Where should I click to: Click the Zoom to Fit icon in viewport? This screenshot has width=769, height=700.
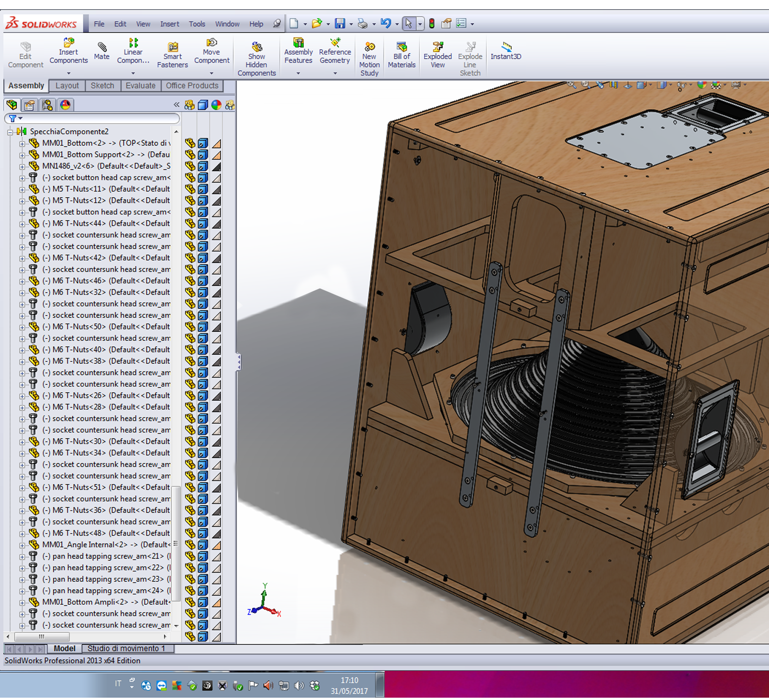point(572,85)
